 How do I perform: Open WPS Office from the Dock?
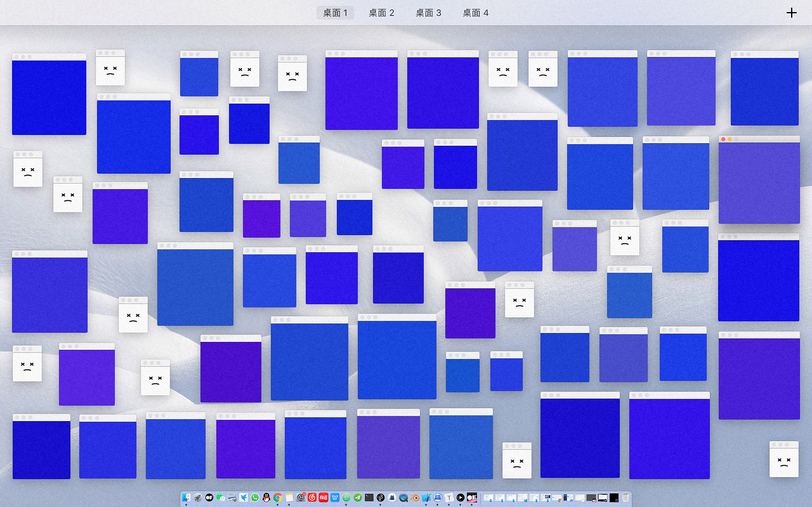tap(335, 497)
